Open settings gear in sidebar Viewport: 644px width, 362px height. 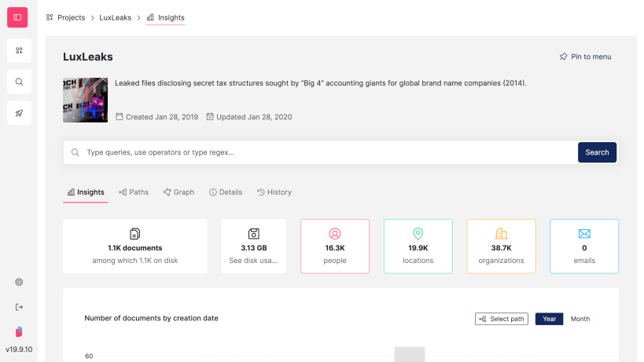point(19,282)
